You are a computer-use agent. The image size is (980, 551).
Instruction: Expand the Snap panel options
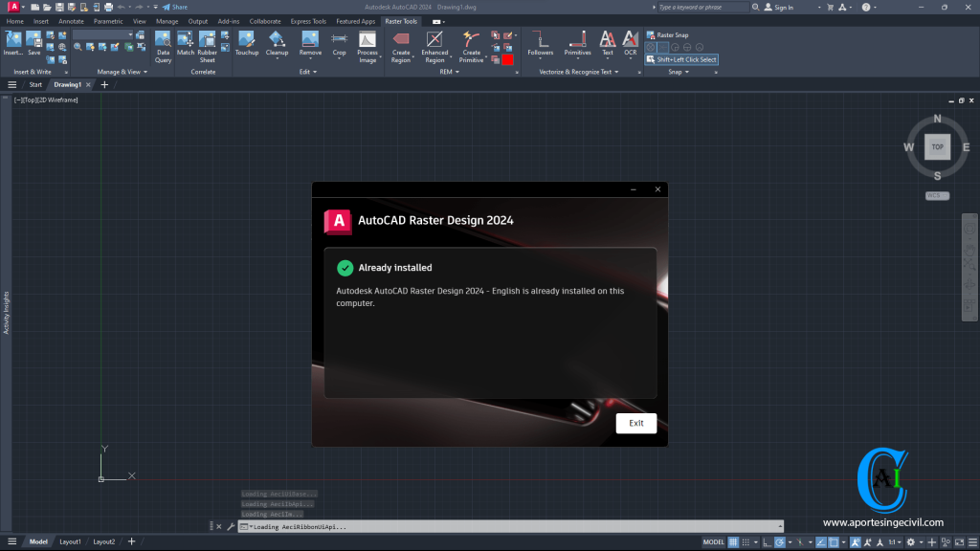686,71
